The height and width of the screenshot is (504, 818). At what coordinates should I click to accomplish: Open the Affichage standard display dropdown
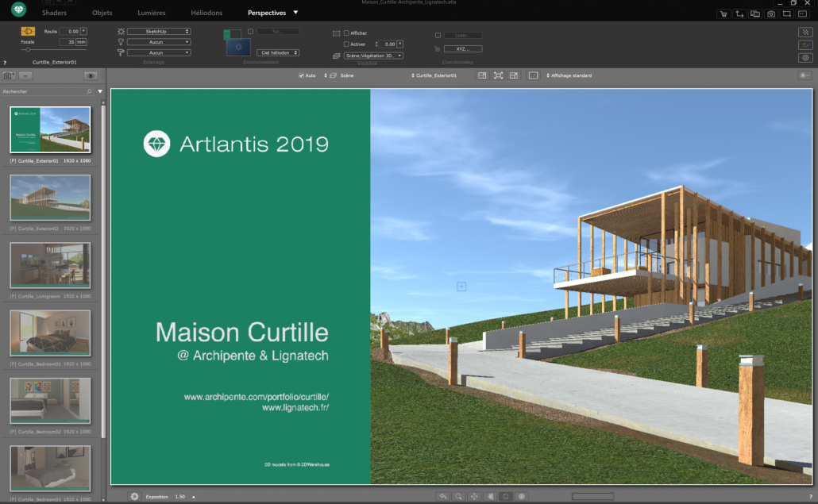[x=569, y=75]
